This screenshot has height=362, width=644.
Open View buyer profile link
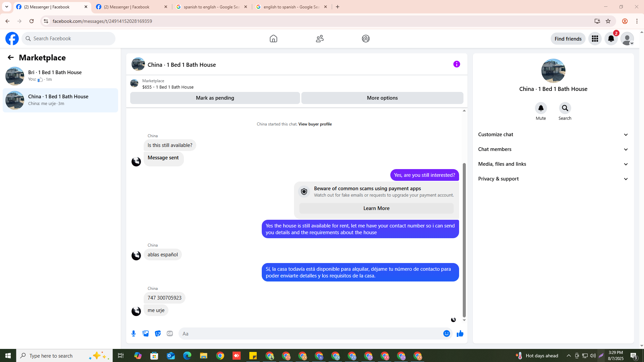[x=315, y=124]
